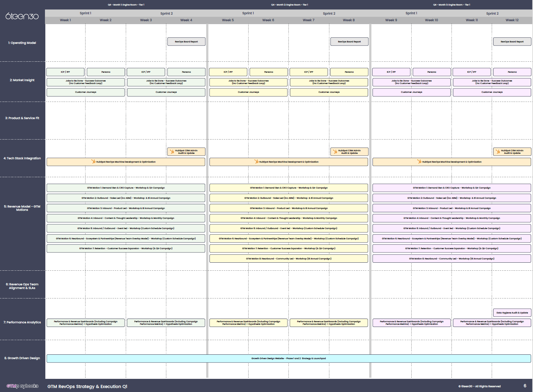533x392 pixels.
Task: Open the RevOps Board Report card in Week 12
Action: (512, 42)
